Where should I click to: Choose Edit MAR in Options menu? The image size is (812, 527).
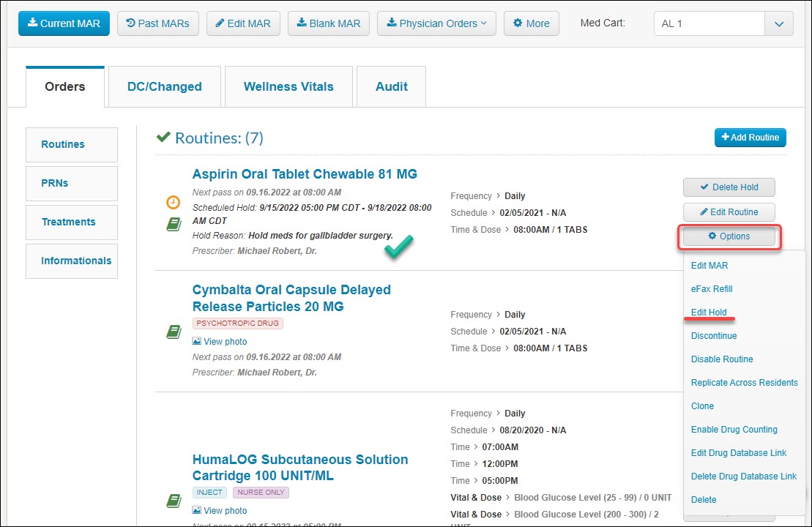[709, 266]
